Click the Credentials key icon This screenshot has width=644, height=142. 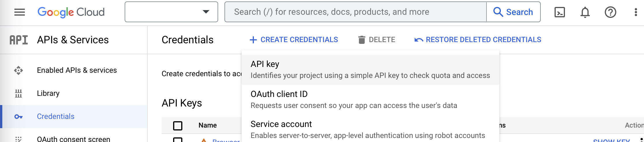18,117
